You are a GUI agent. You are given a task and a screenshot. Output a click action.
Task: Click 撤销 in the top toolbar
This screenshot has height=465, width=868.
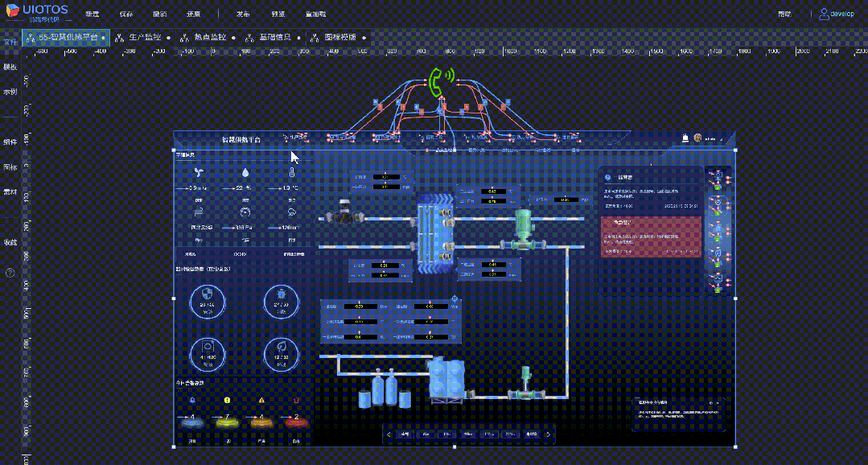159,14
